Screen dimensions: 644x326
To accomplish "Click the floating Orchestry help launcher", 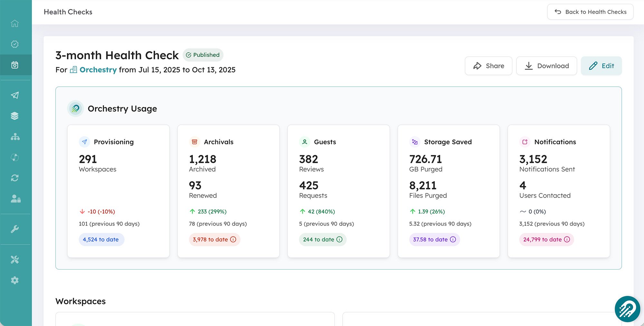I will [x=627, y=309].
